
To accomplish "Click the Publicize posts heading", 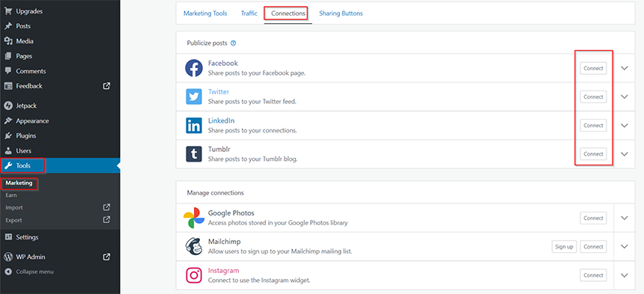I will [x=207, y=43].
